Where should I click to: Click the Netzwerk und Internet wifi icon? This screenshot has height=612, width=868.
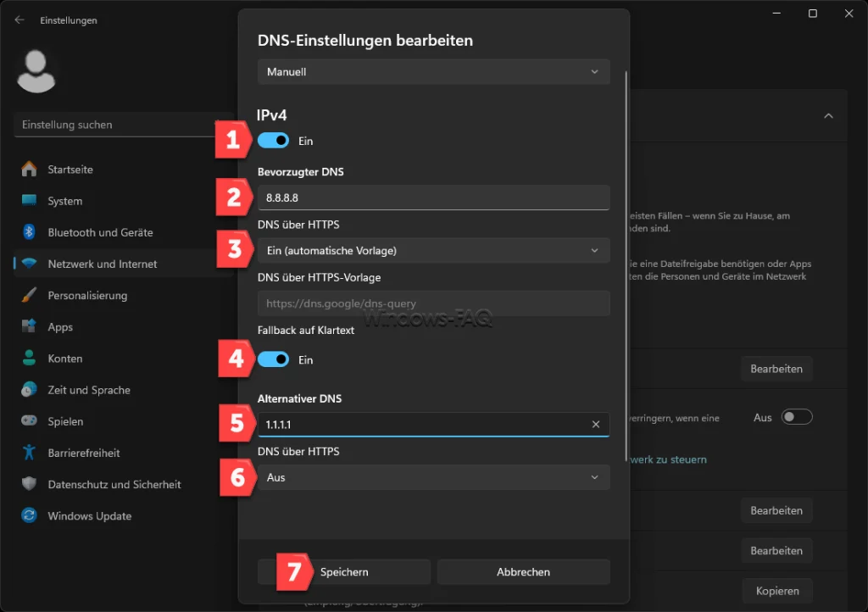click(29, 264)
